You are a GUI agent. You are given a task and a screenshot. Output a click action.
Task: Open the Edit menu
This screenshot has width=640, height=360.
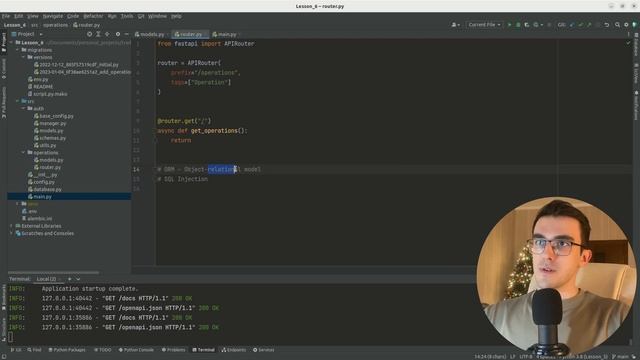pos(18,16)
